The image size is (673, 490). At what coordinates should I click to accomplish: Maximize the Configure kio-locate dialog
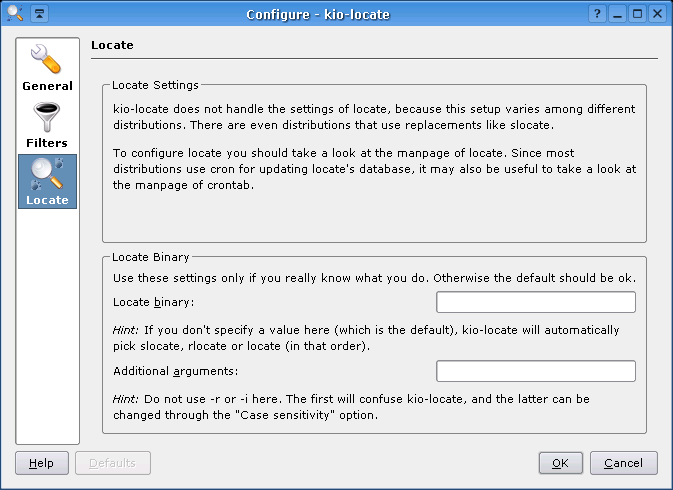[638, 14]
